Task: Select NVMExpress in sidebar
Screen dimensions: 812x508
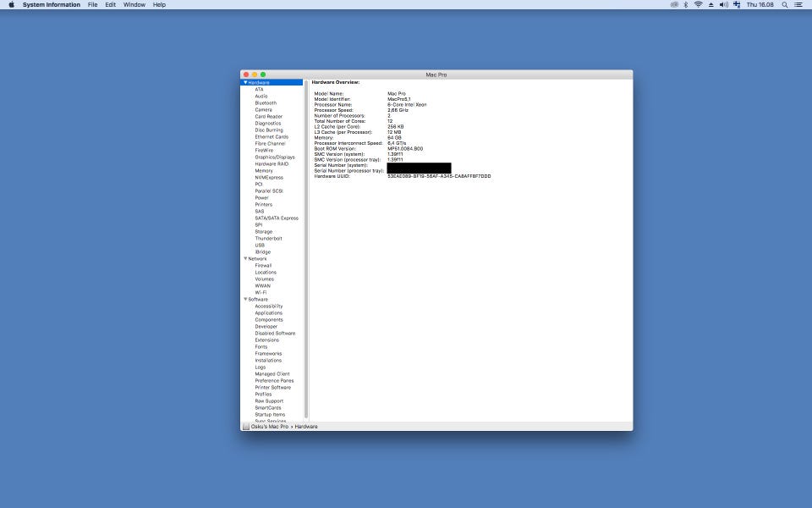Action: click(269, 177)
